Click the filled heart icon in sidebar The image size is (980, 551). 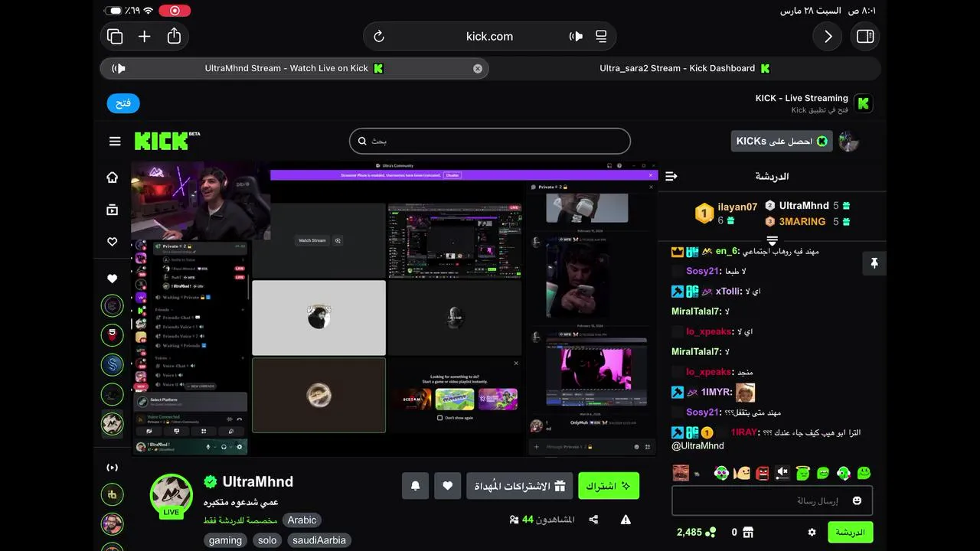click(113, 279)
